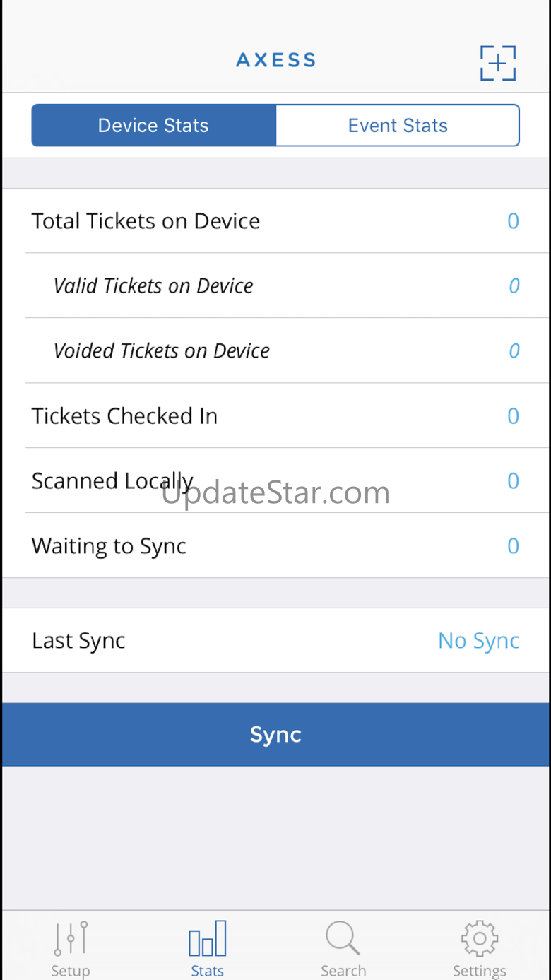
Task: Tap the Total Tickets count value
Action: 514,221
